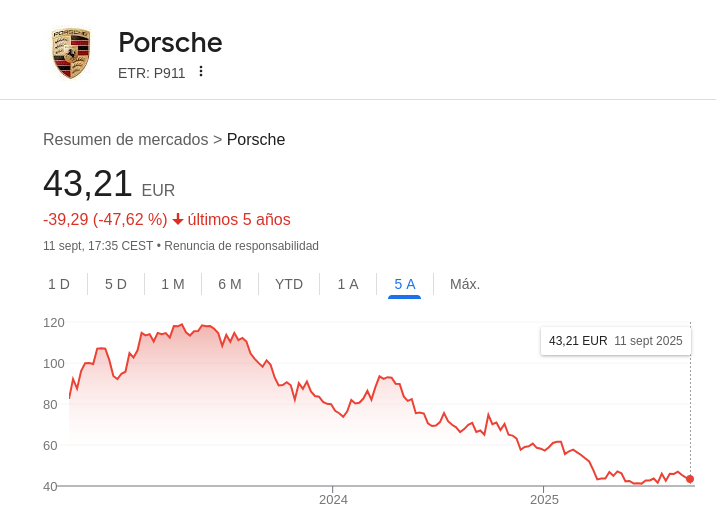This screenshot has height=517, width=716.
Task: Click the Porsche company title
Action: point(170,42)
